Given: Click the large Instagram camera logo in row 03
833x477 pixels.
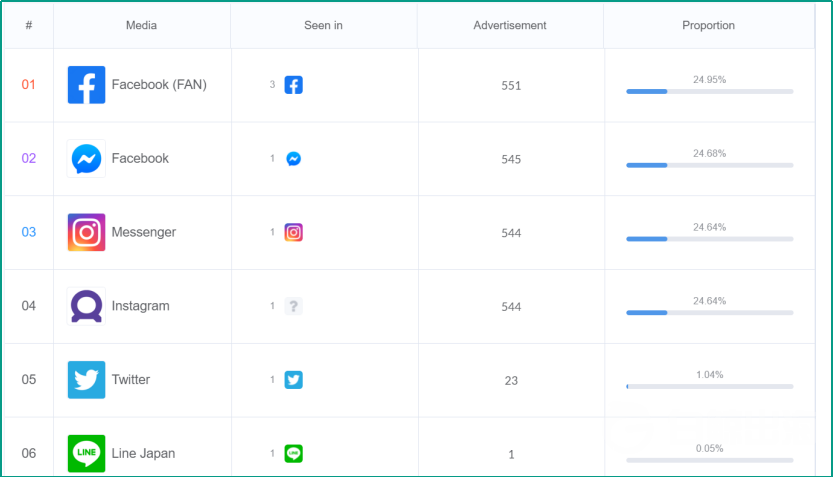Looking at the screenshot, I should pyautogui.click(x=86, y=232).
